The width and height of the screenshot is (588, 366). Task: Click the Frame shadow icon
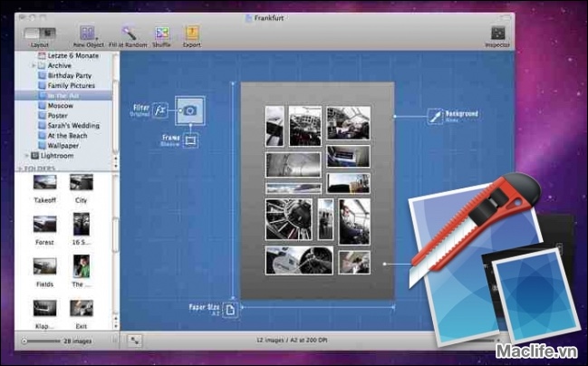click(190, 140)
